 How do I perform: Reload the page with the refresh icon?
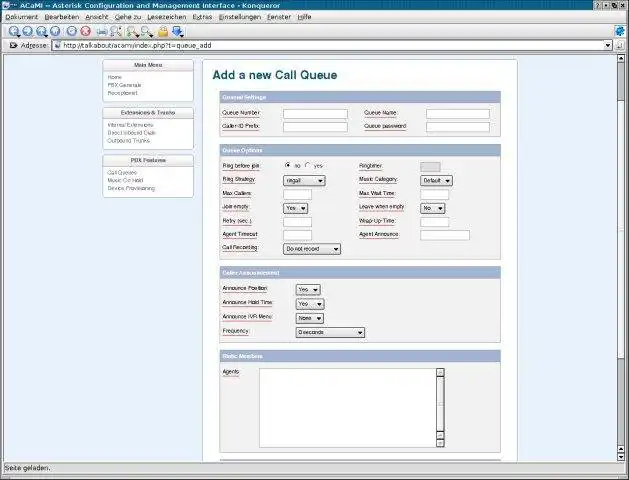click(72, 31)
